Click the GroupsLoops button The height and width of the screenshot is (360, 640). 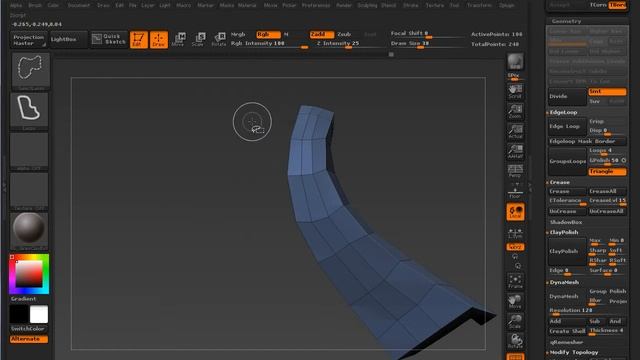click(567, 161)
